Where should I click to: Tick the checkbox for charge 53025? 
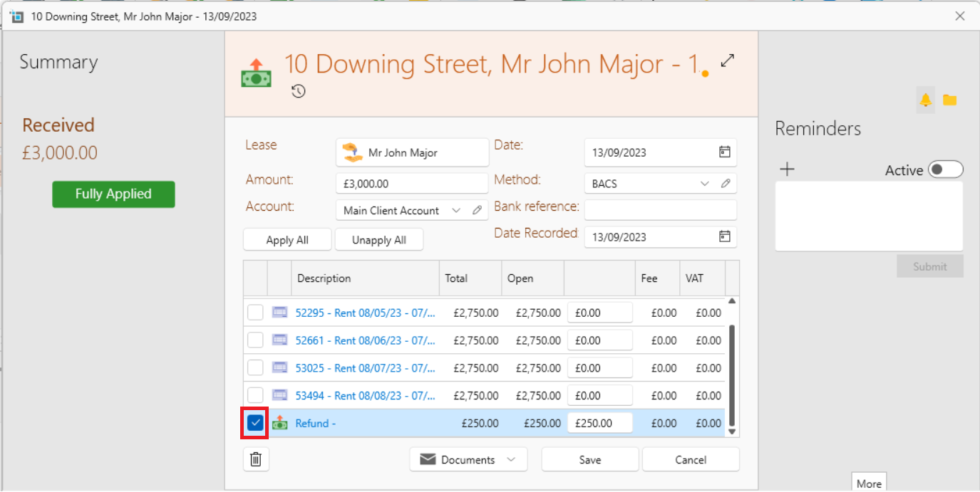tap(255, 368)
